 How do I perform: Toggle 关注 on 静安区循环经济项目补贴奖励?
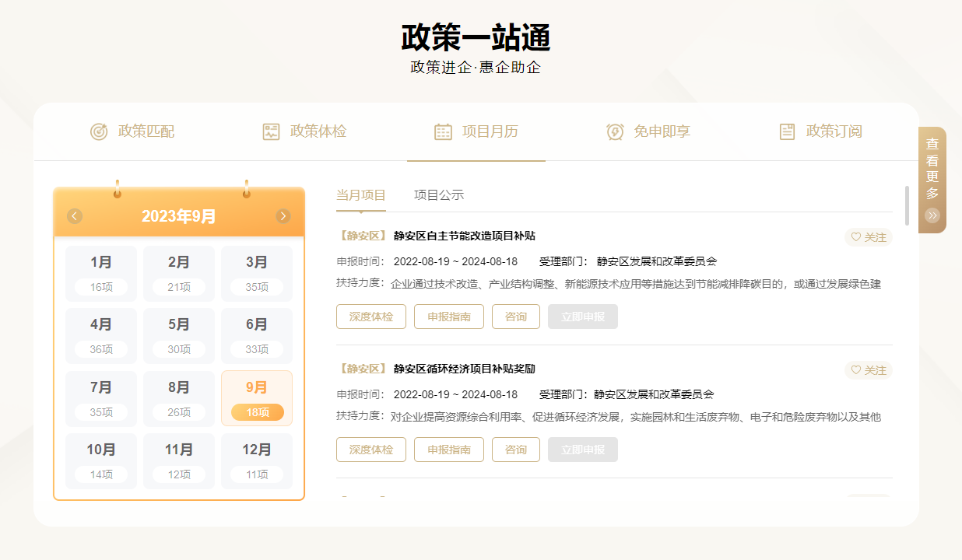[869, 370]
